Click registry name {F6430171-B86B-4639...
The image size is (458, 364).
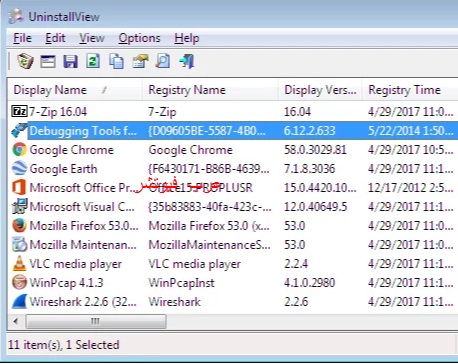(x=209, y=169)
